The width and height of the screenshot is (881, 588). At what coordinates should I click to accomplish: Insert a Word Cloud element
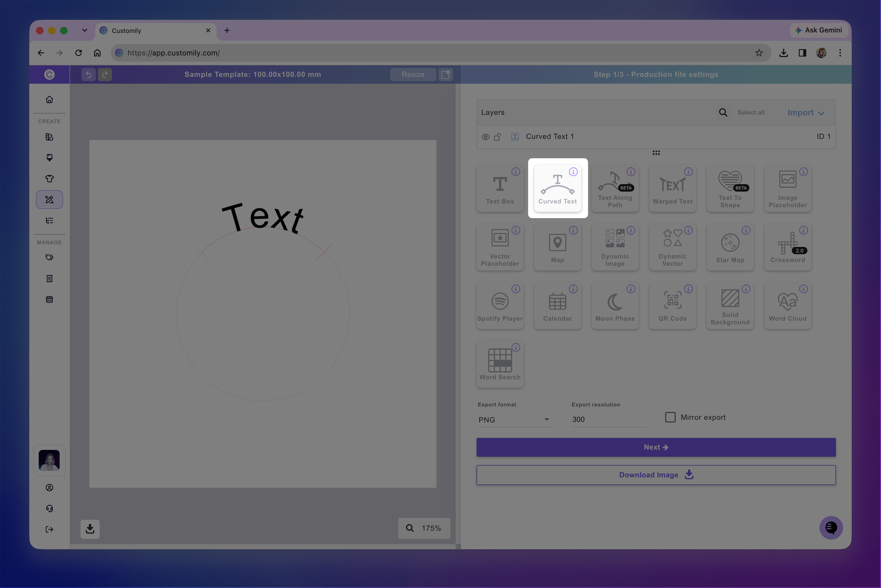(x=788, y=306)
